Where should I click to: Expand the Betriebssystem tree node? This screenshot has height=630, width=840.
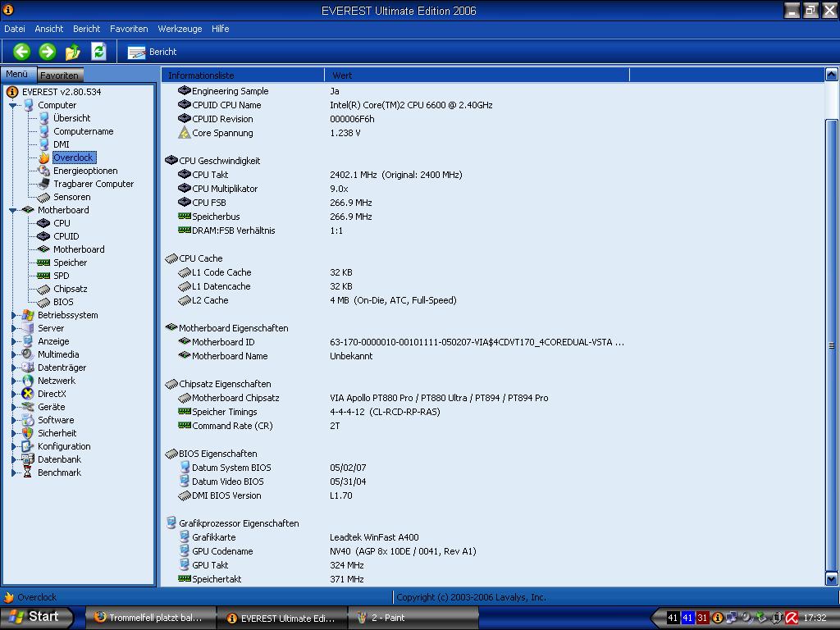pyautogui.click(x=13, y=316)
